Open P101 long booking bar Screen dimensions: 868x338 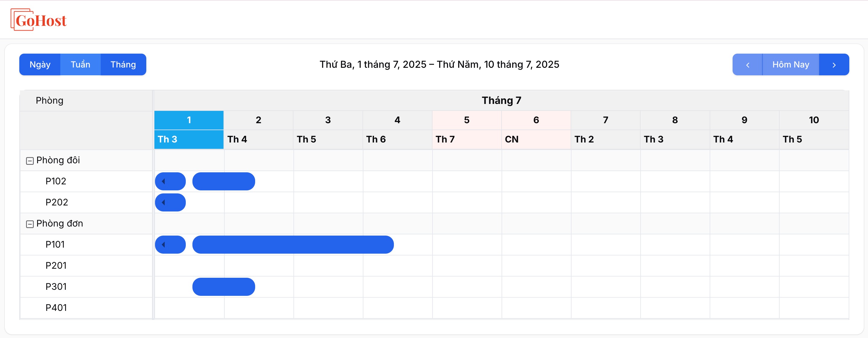click(x=293, y=245)
